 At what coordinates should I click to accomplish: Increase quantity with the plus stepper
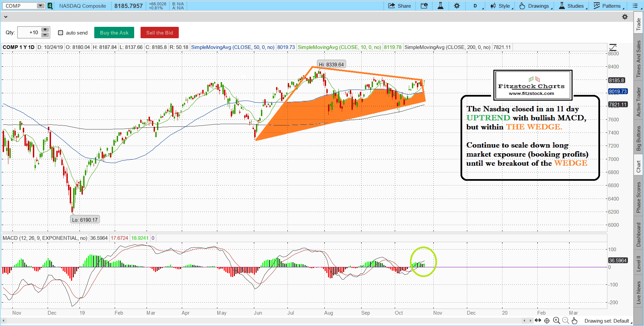pyautogui.click(x=45, y=30)
